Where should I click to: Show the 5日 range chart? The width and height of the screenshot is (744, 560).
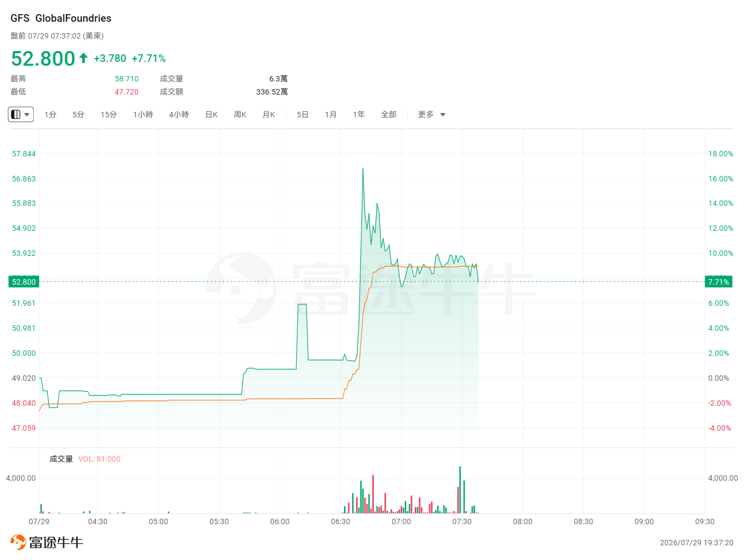[303, 115]
